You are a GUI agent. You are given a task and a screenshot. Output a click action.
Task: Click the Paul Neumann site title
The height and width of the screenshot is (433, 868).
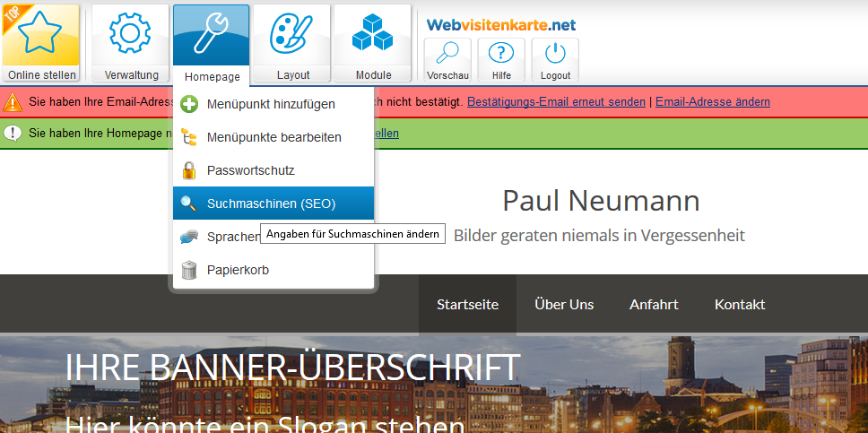tap(601, 201)
